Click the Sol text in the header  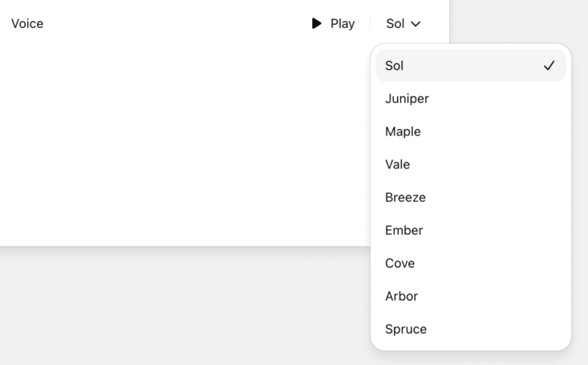click(395, 23)
